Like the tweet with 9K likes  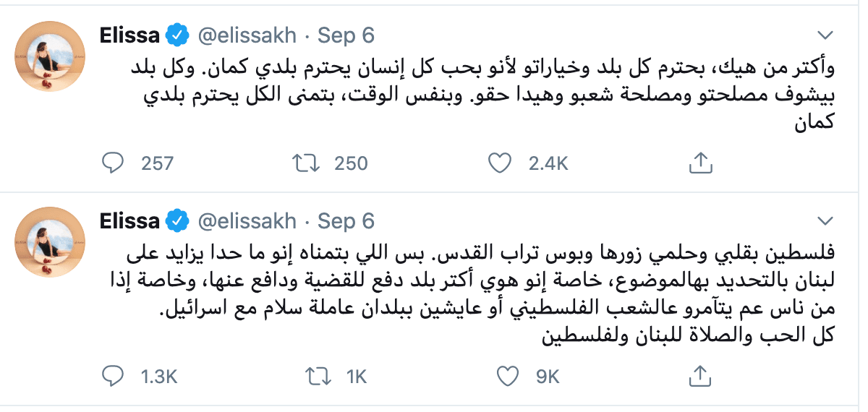pyautogui.click(x=509, y=376)
